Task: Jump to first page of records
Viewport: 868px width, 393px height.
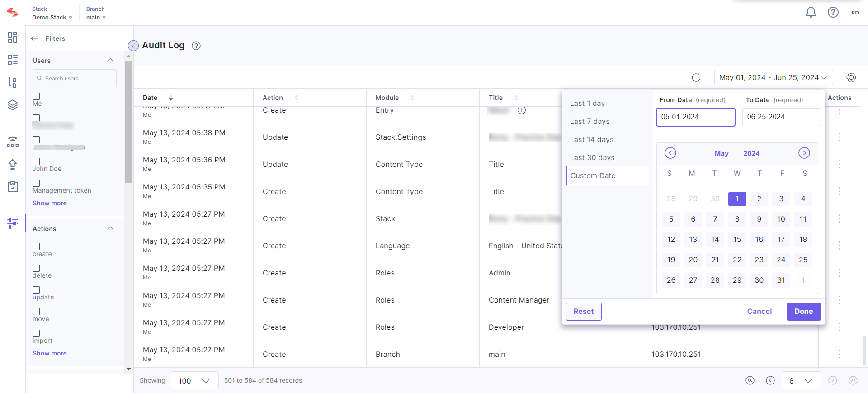Action: pyautogui.click(x=750, y=380)
